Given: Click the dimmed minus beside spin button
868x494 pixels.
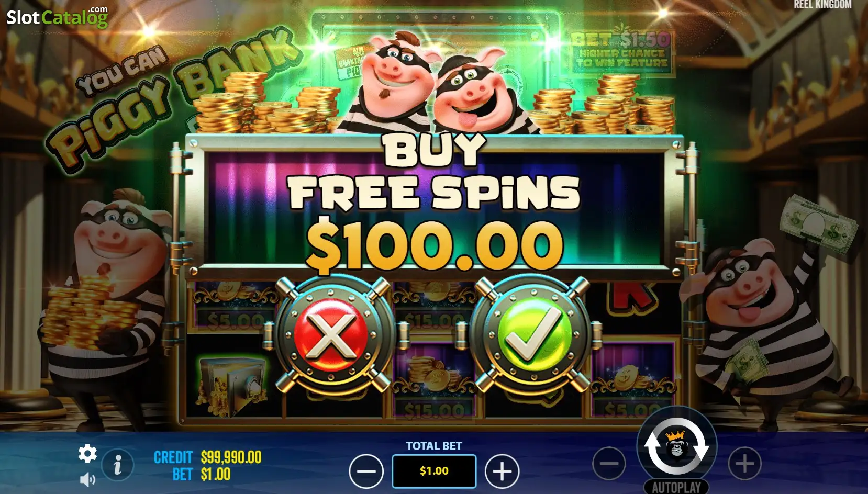Looking at the screenshot, I should click(x=609, y=464).
